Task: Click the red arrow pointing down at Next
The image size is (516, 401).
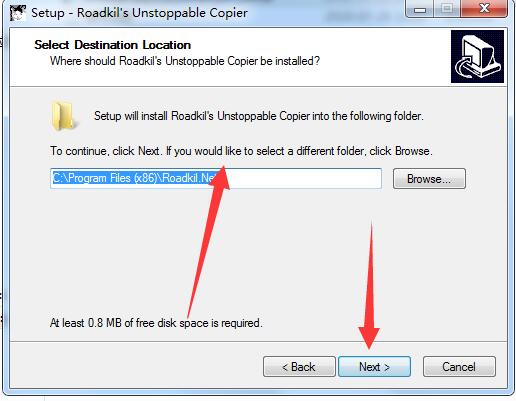Action: click(369, 286)
